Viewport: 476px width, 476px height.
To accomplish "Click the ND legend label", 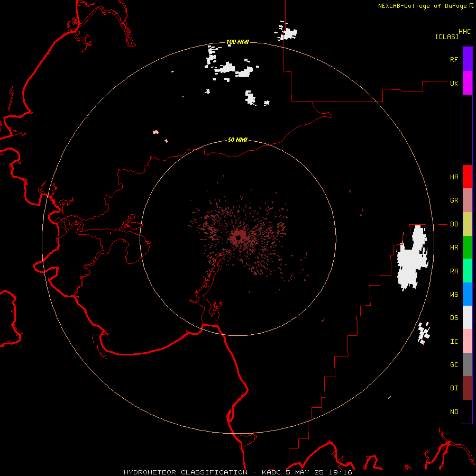I will point(454,412).
